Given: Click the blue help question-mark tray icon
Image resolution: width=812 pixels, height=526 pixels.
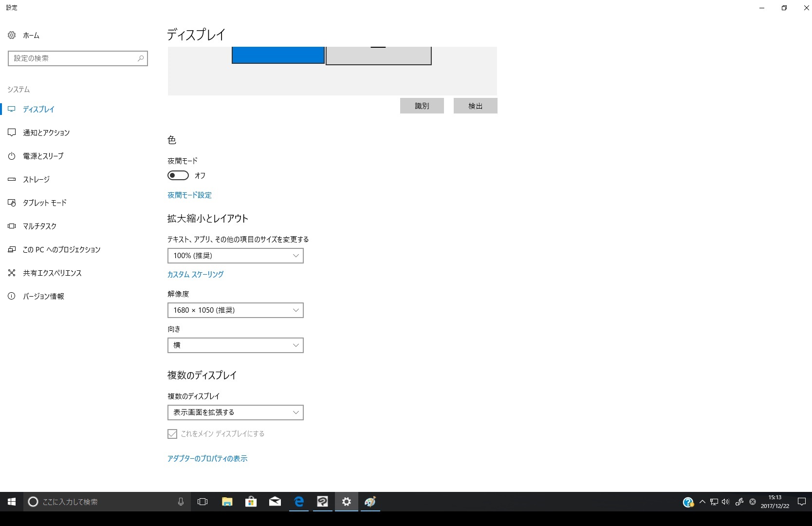Looking at the screenshot, I should (688, 502).
